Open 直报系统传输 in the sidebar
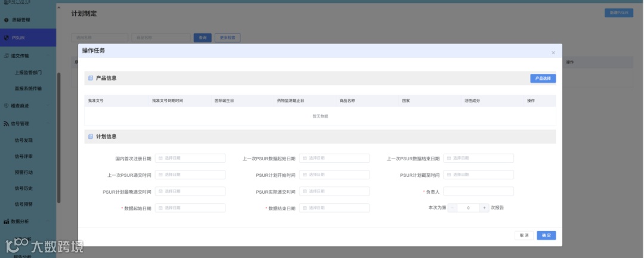644x258 pixels. click(28, 89)
